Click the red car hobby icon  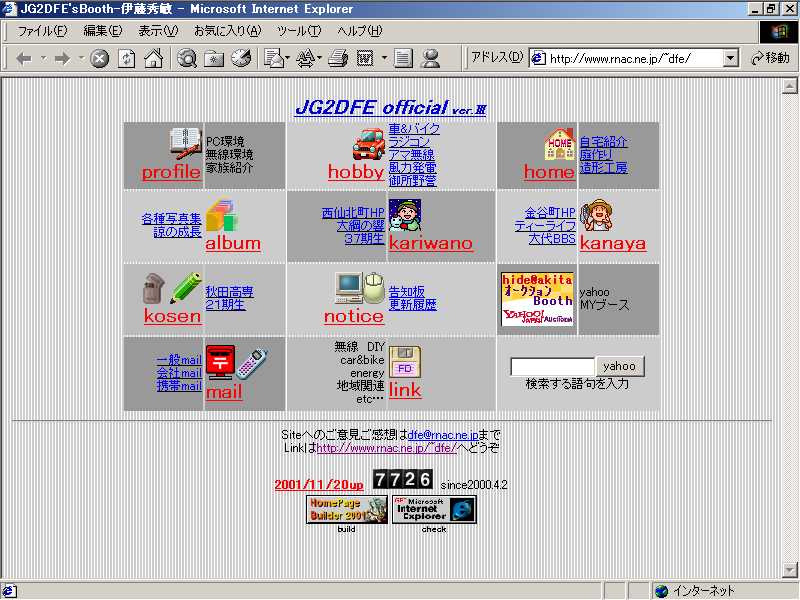(x=369, y=144)
